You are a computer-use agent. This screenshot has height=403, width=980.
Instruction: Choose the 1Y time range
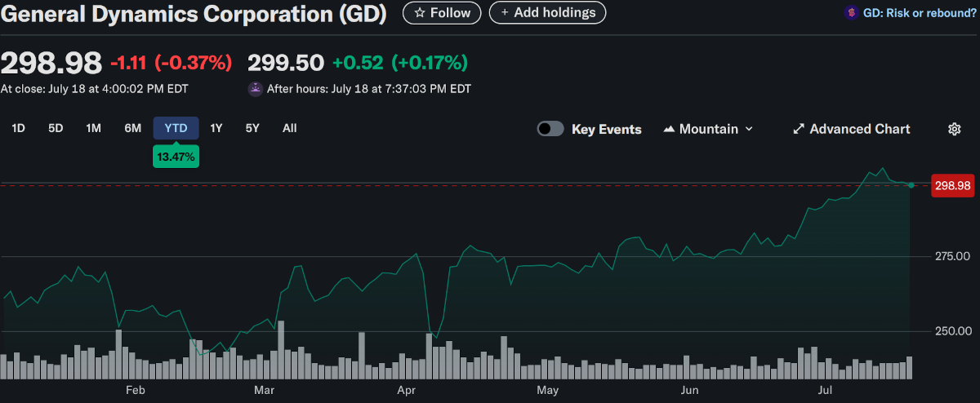216,128
